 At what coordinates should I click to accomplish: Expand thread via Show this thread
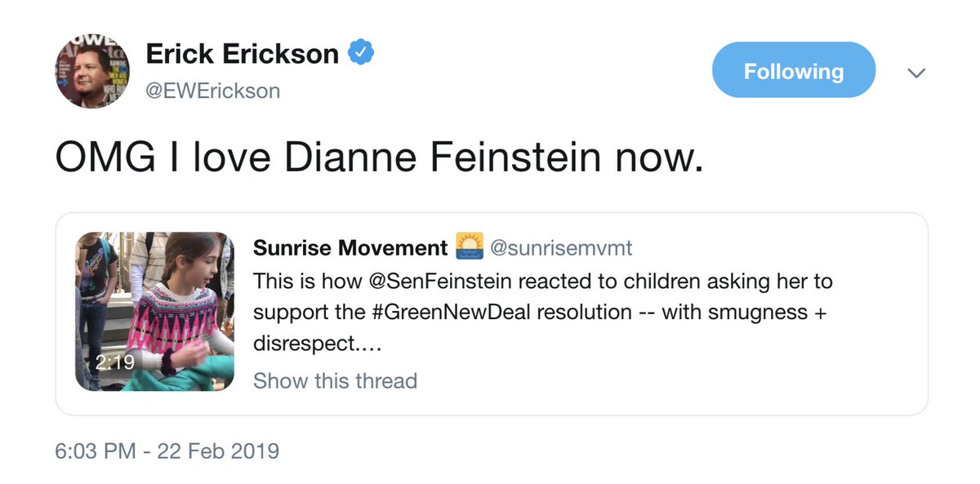coord(335,380)
